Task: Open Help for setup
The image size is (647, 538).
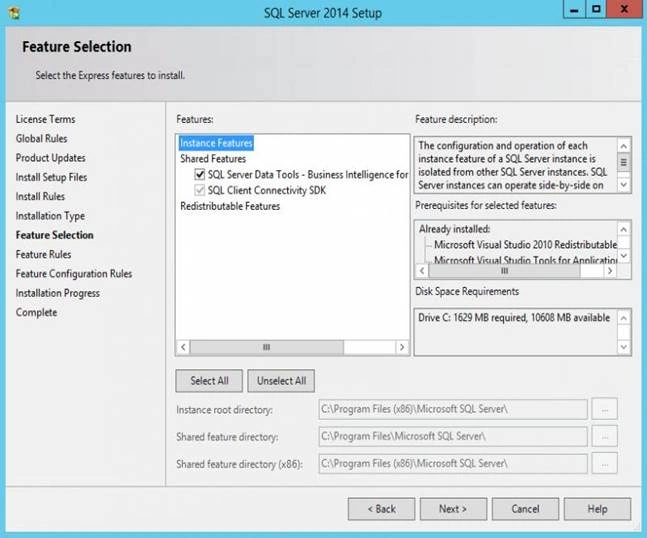Action: [597, 509]
